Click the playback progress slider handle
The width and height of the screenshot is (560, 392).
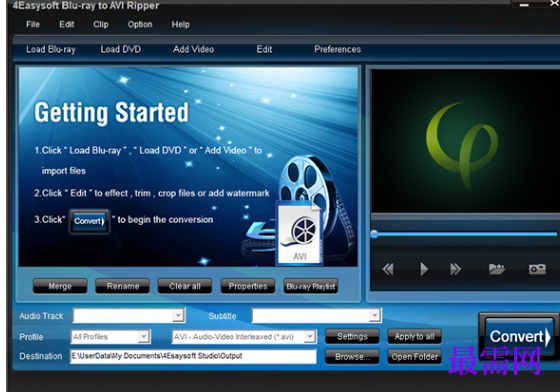pyautogui.click(x=374, y=234)
